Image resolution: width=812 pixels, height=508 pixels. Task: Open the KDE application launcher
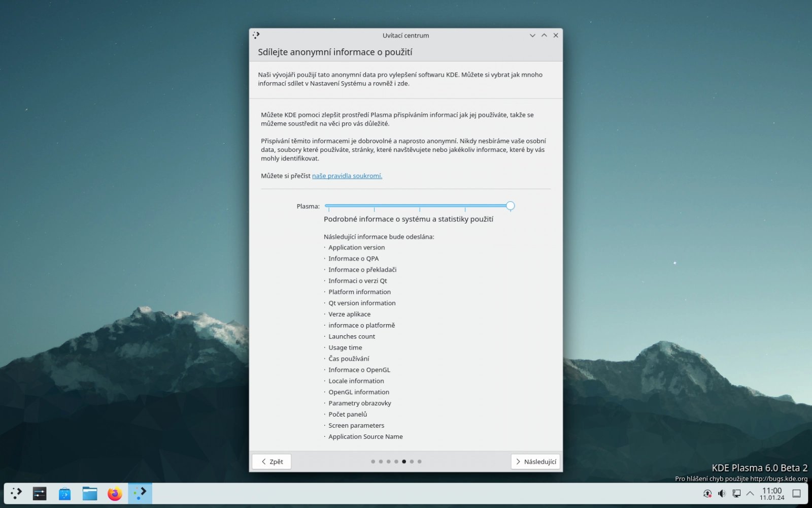[16, 493]
